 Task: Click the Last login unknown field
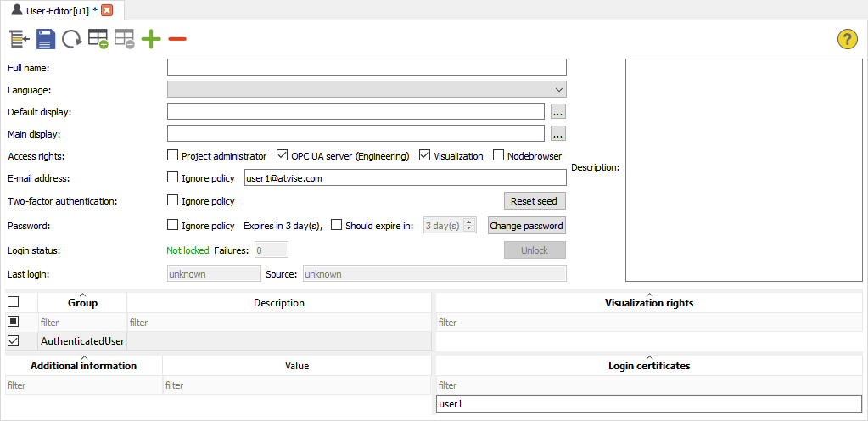[214, 273]
